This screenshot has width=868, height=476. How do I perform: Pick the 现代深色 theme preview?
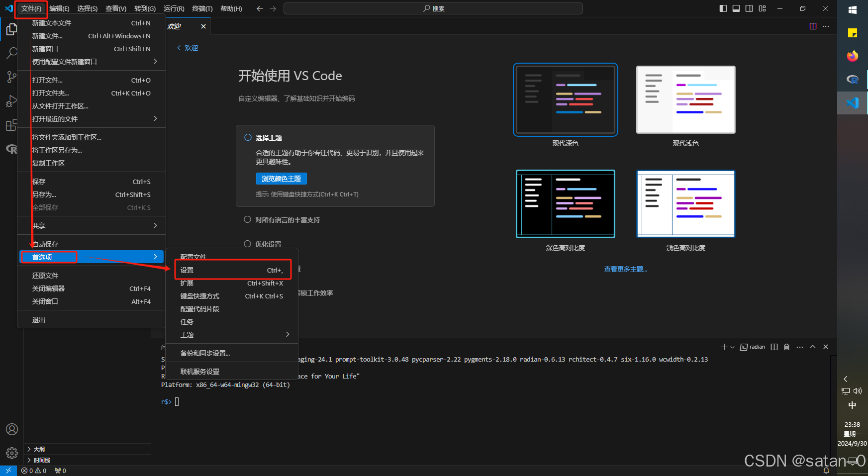[x=566, y=99]
